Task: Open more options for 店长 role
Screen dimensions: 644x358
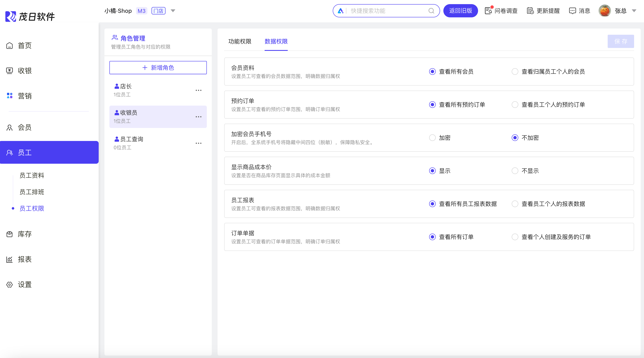Action: (199, 90)
